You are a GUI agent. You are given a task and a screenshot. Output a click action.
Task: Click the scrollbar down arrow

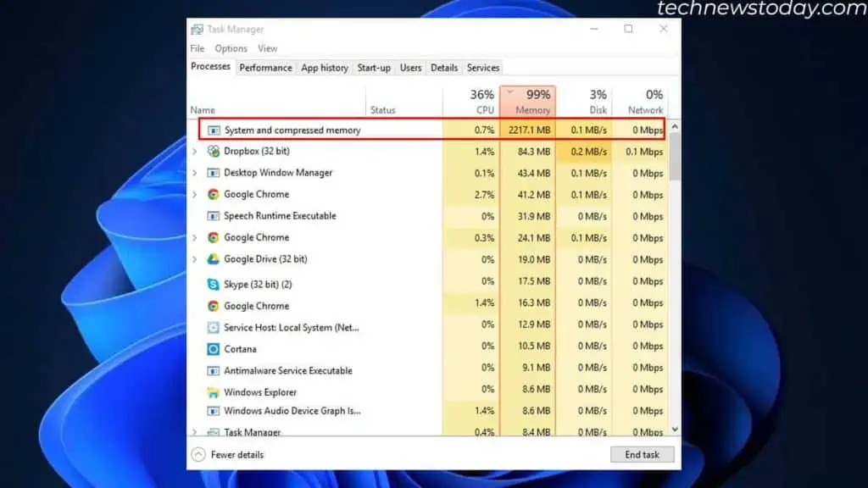(675, 430)
